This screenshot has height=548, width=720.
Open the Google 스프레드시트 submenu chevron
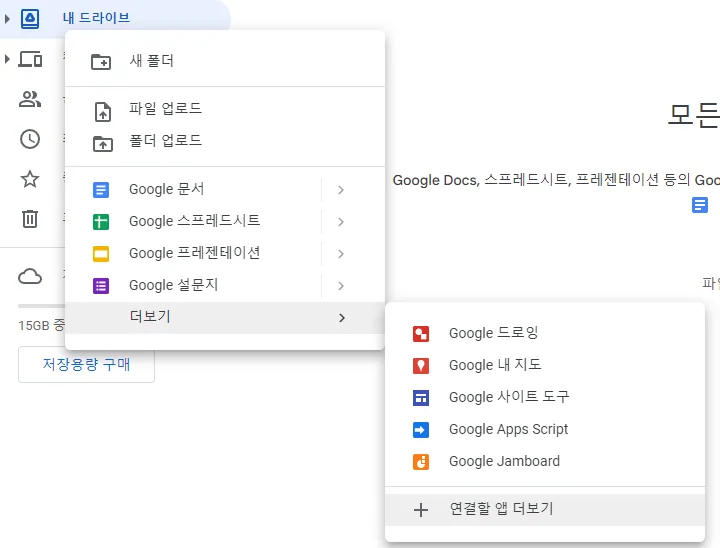coord(341,222)
